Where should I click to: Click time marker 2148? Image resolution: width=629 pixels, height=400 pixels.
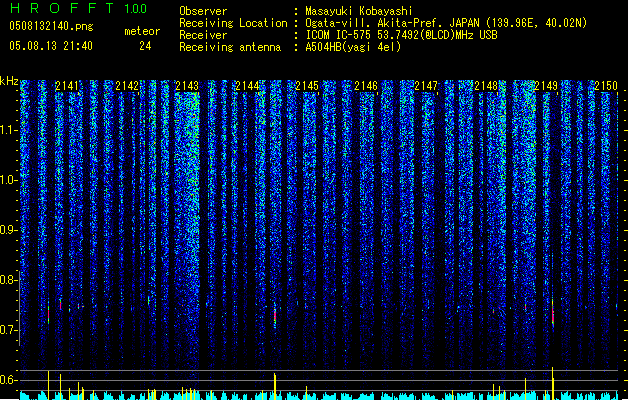(486, 86)
